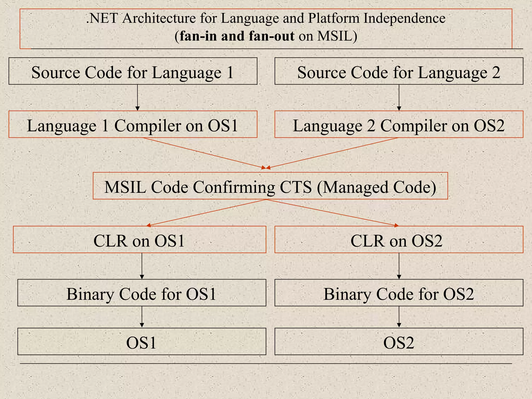Click the bottom OS1 box
Screen dimensions: 532x399
coord(142,342)
